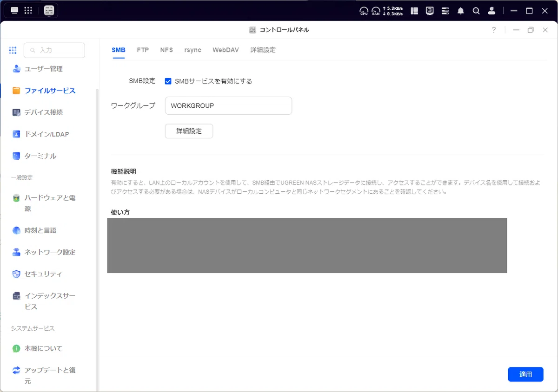View the CPU usage gauge
The image size is (558, 392).
pos(364,11)
